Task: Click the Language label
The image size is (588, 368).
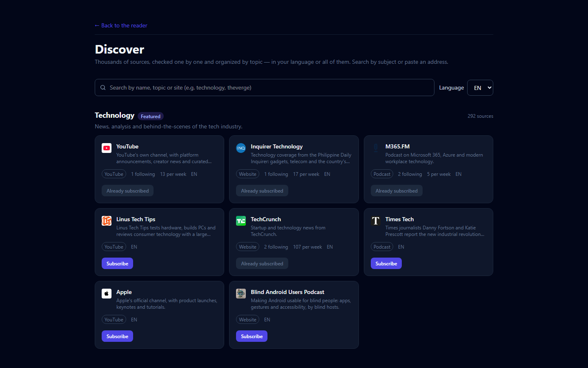Action: (x=451, y=88)
